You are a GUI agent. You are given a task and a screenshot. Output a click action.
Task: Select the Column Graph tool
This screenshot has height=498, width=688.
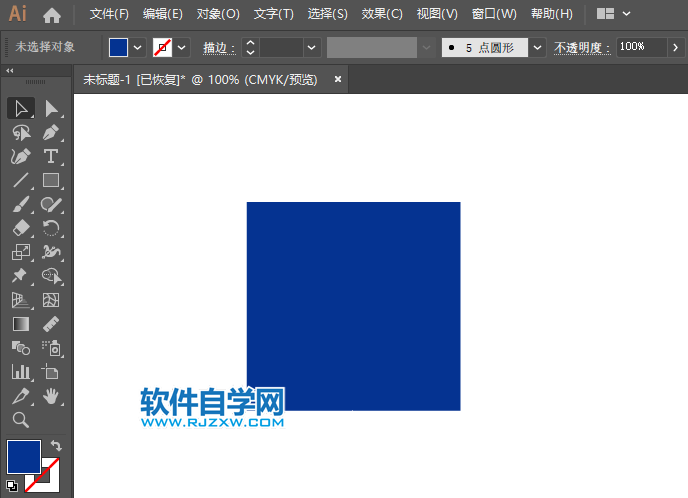(21, 372)
